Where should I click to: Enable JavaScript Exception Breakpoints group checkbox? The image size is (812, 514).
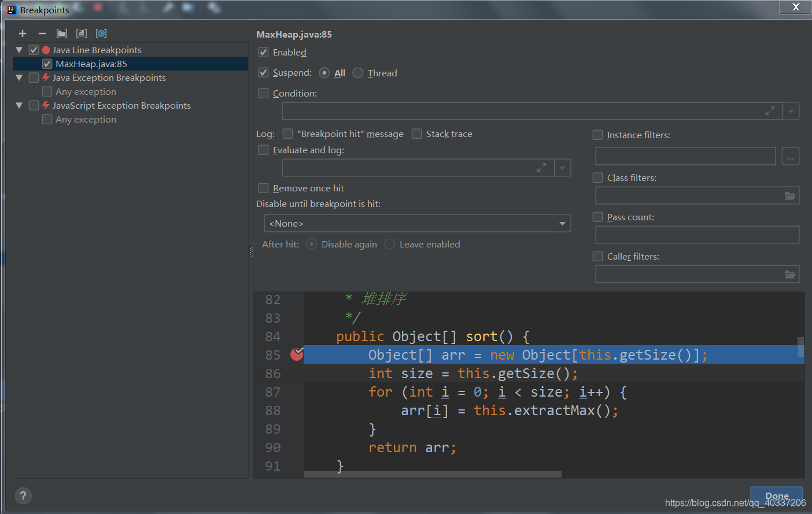tap(34, 105)
